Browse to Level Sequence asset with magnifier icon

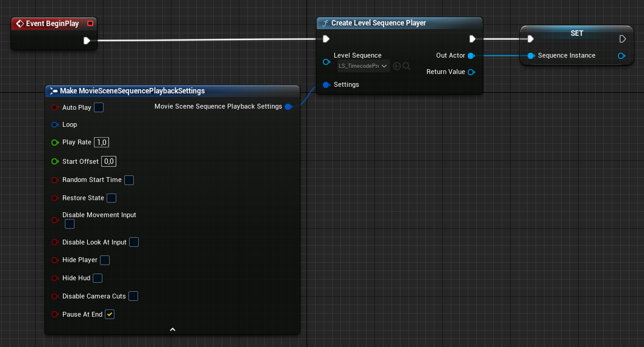pos(407,66)
